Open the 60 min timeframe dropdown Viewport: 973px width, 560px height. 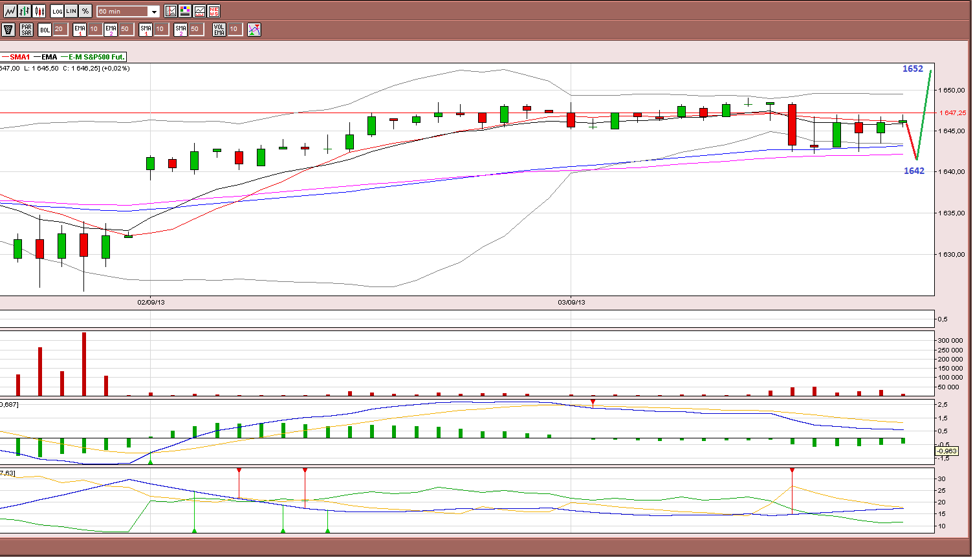coord(128,12)
